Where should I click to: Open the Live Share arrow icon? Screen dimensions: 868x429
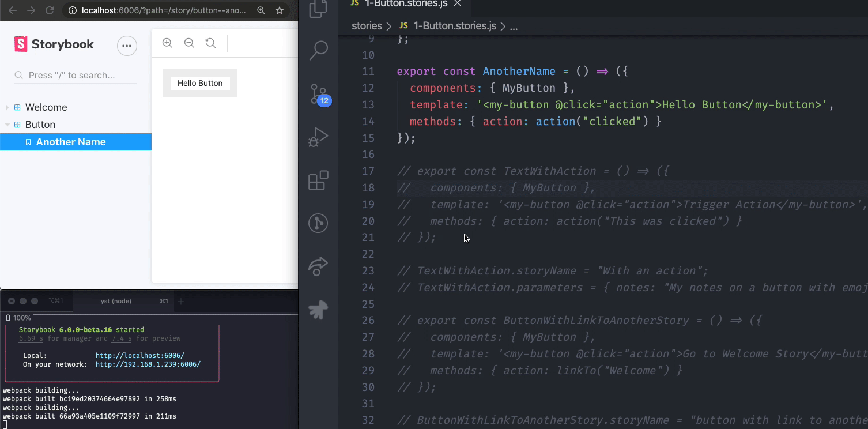(x=318, y=266)
